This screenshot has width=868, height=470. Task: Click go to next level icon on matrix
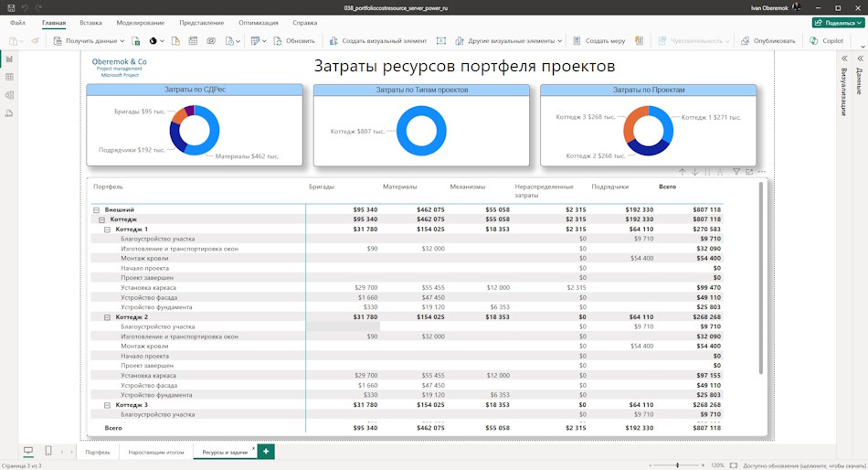tap(707, 173)
